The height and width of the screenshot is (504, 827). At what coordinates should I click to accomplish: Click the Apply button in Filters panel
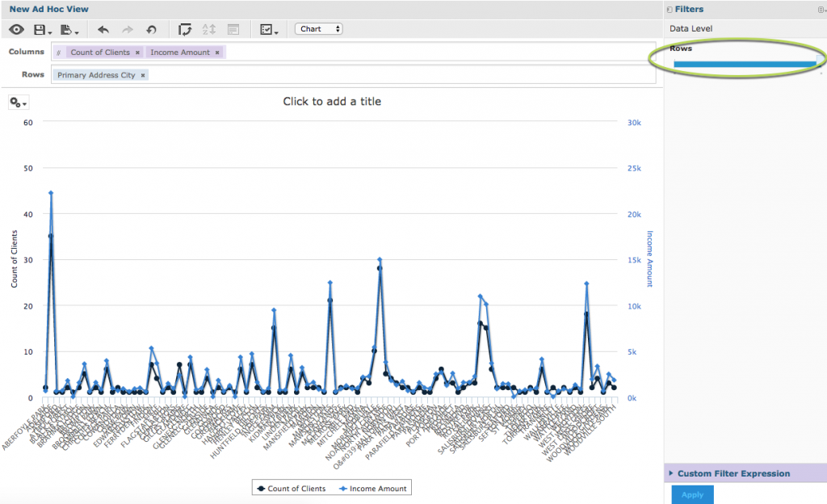pyautogui.click(x=691, y=494)
